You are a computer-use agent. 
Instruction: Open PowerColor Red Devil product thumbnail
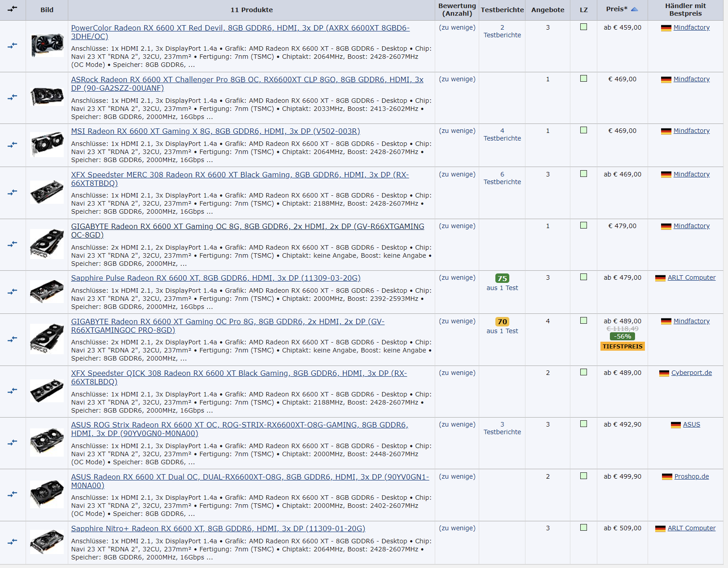click(x=47, y=45)
